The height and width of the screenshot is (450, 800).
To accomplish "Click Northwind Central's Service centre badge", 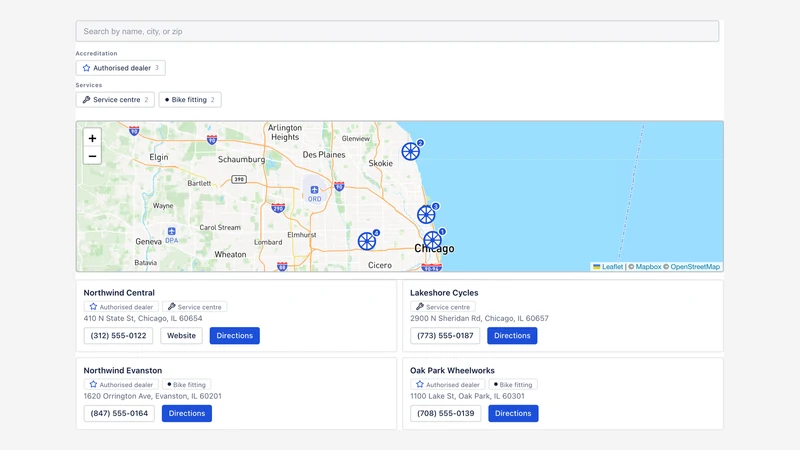I will point(195,307).
